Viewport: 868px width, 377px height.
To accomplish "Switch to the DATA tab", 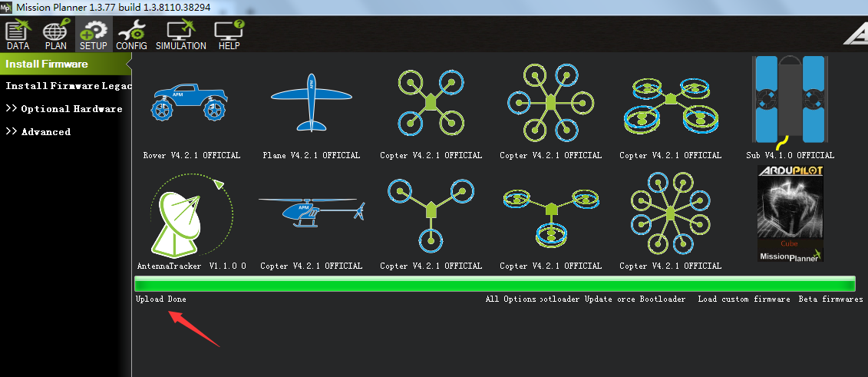I will click(18, 35).
